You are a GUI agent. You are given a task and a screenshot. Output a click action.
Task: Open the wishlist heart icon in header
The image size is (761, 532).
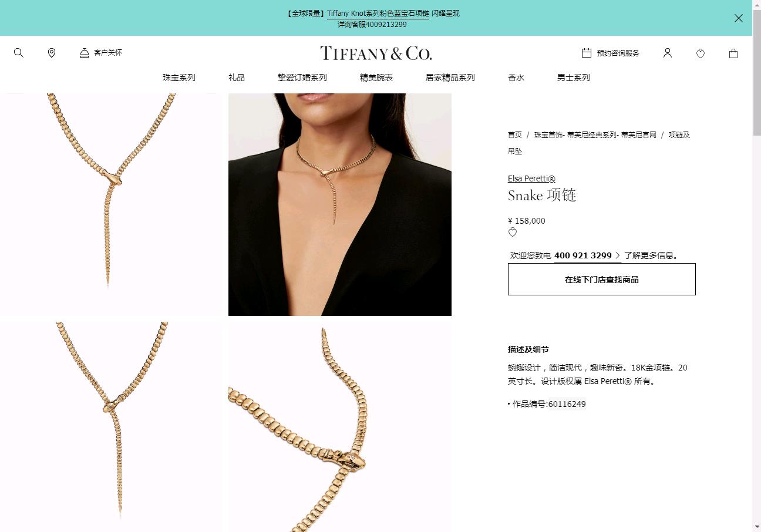point(701,53)
